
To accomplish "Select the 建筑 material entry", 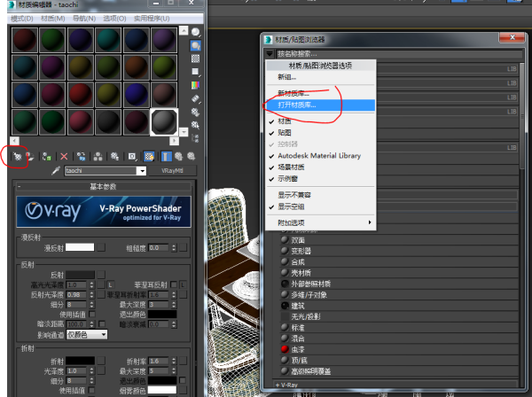I will coord(399,306).
